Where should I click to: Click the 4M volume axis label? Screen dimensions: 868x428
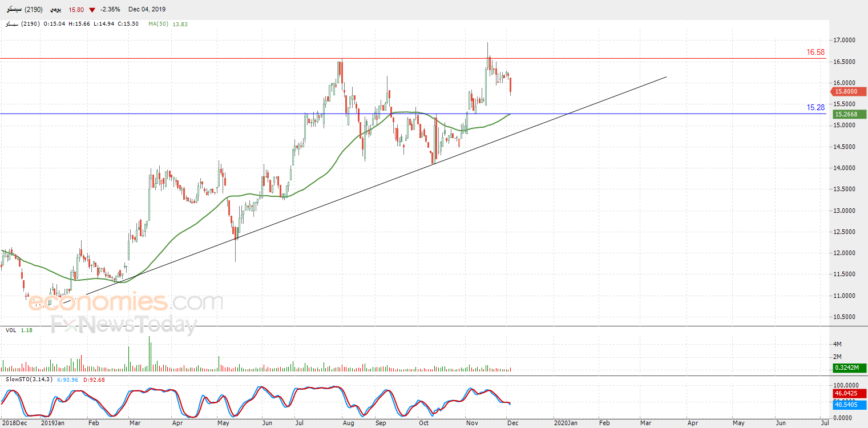pyautogui.click(x=838, y=345)
